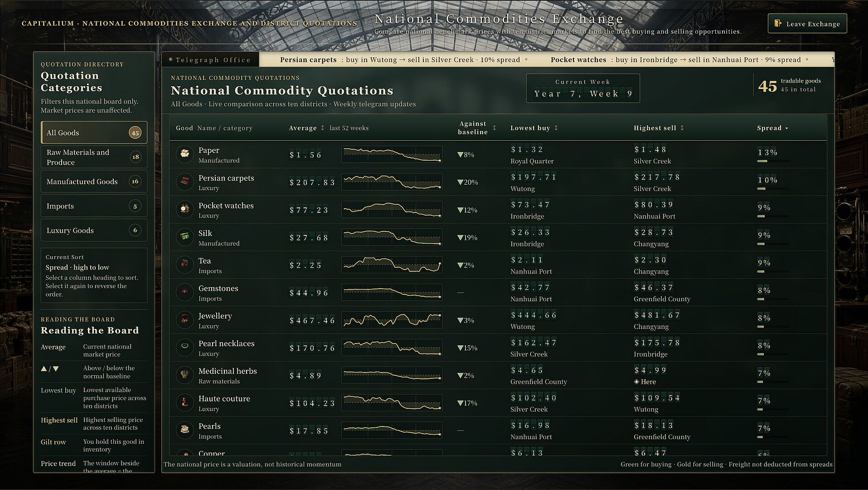Click Paper's average price $1.56
This screenshot has height=490, width=868.
pos(305,155)
